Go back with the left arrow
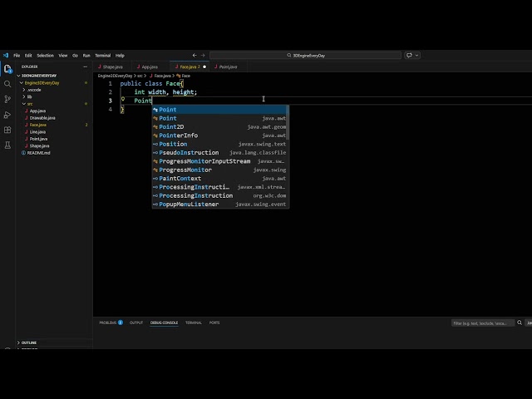532x399 pixels. point(195,56)
